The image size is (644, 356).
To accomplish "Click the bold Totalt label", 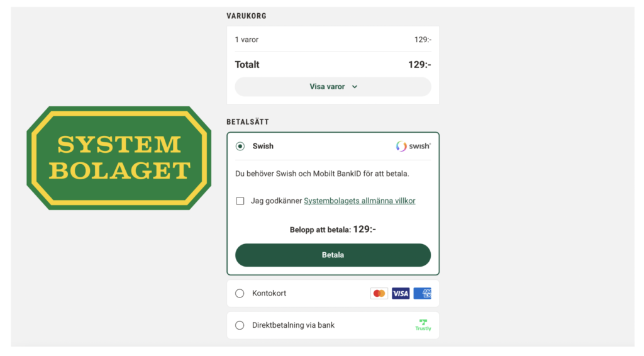I will click(247, 64).
